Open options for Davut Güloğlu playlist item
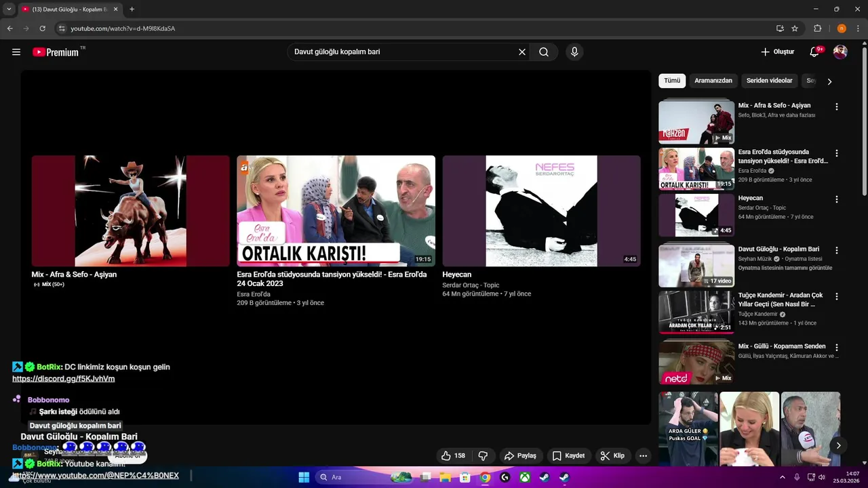Viewport: 868px width, 488px height. [x=836, y=250]
